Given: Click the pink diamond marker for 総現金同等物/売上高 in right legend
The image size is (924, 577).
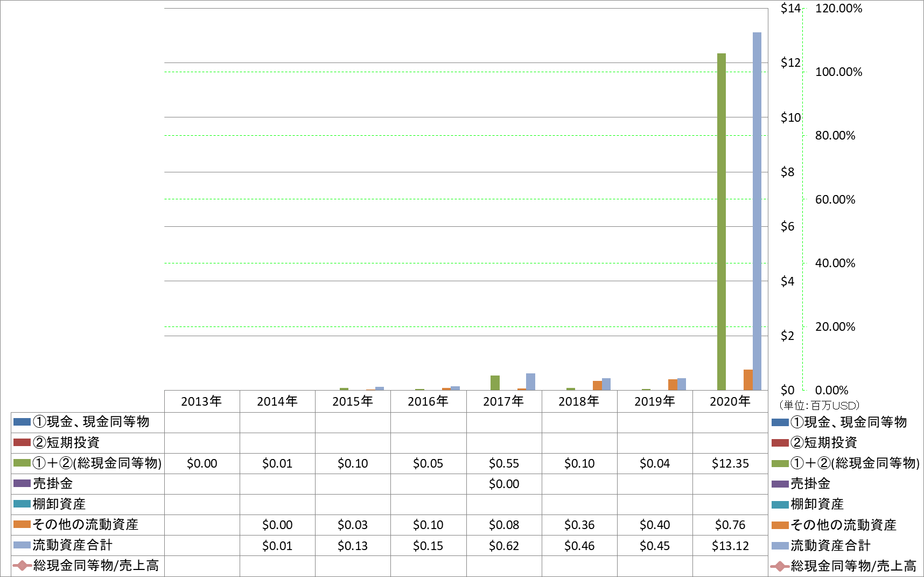Looking at the screenshot, I should click(x=780, y=566).
